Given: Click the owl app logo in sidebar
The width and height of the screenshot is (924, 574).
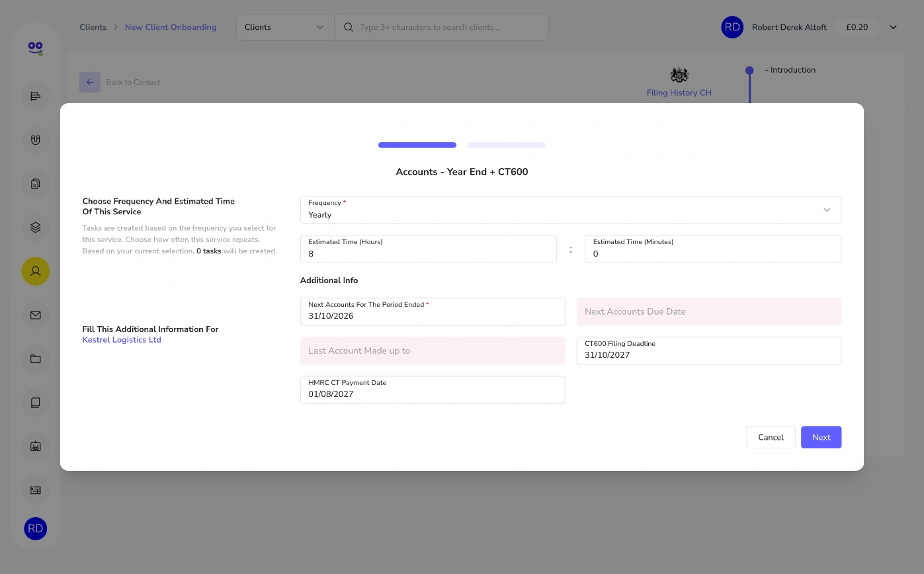Looking at the screenshot, I should tap(36, 48).
